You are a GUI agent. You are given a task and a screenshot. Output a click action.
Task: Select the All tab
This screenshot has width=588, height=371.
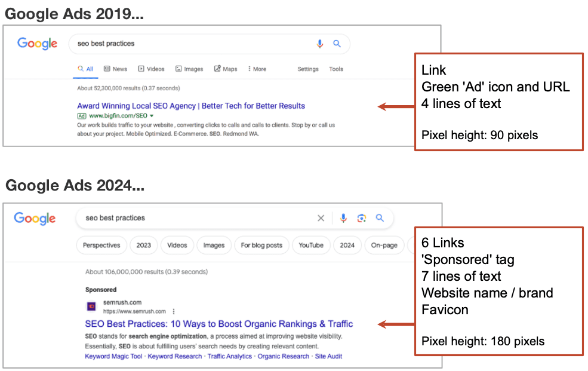(85, 69)
